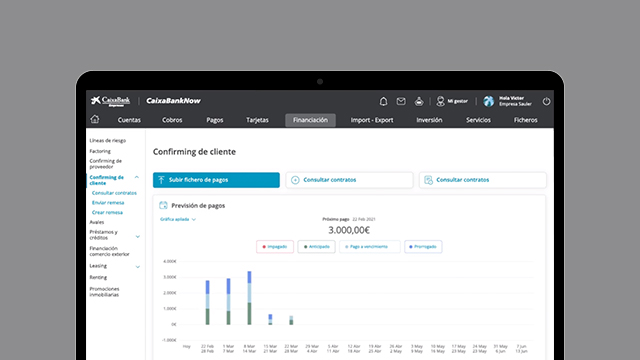Open the Ficheros menu

pyautogui.click(x=525, y=120)
